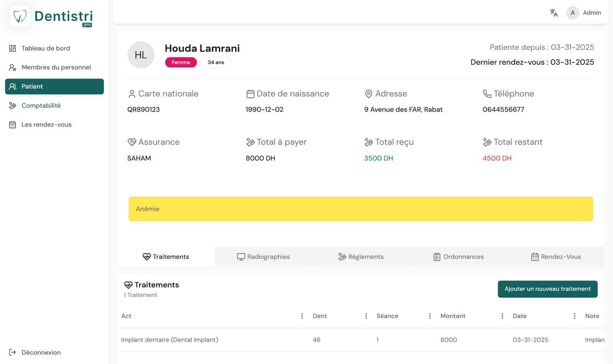Switch to the Radiographies tab

pyautogui.click(x=263, y=257)
